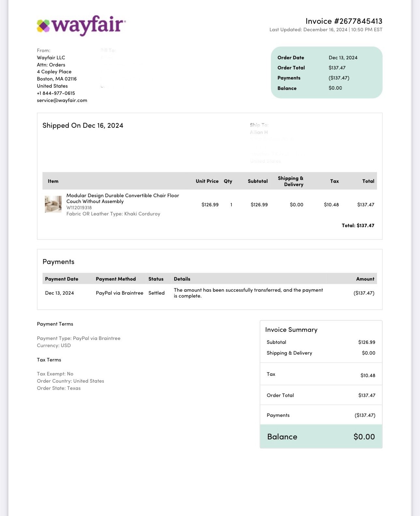Click the payment row date Dec 13, 2024

(x=59, y=293)
